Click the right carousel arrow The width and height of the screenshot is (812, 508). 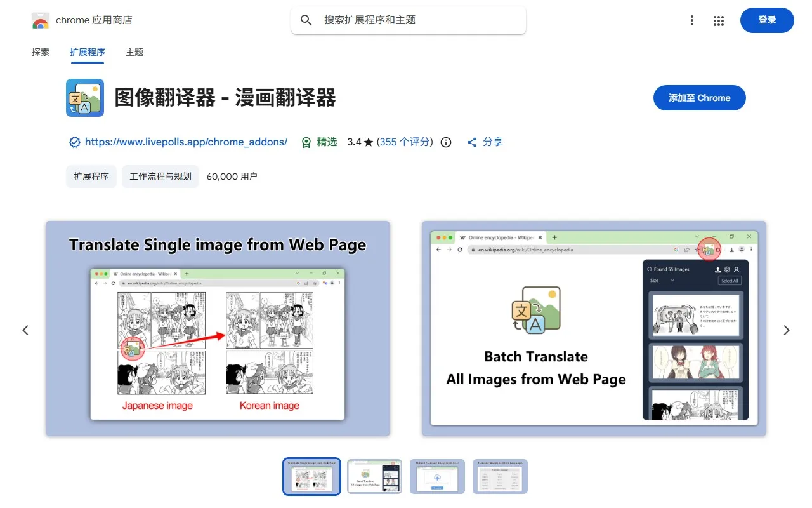(x=786, y=330)
